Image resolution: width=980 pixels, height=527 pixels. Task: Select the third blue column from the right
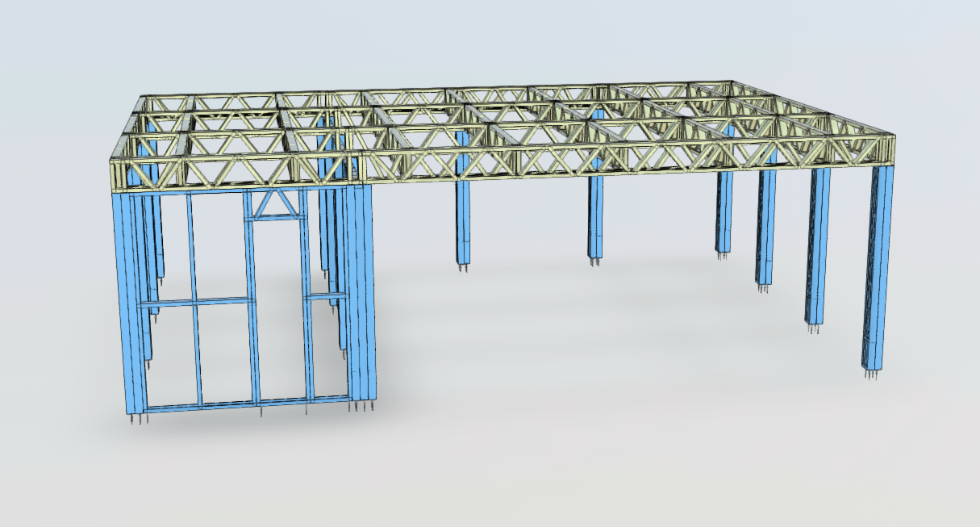(765, 226)
